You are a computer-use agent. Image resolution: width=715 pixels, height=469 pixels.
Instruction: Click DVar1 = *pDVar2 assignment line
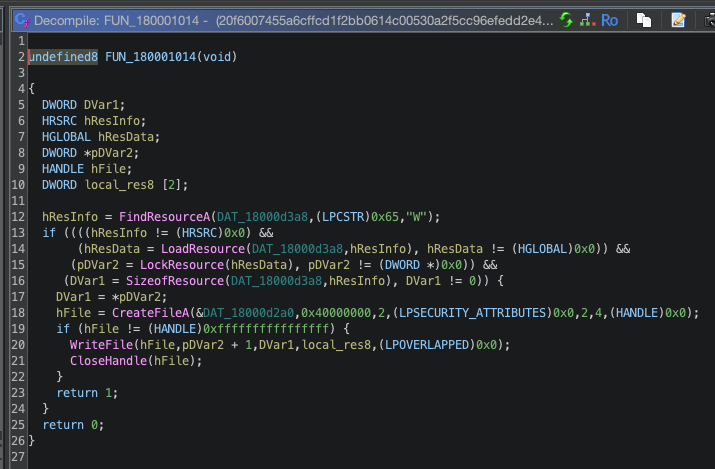click(112, 297)
